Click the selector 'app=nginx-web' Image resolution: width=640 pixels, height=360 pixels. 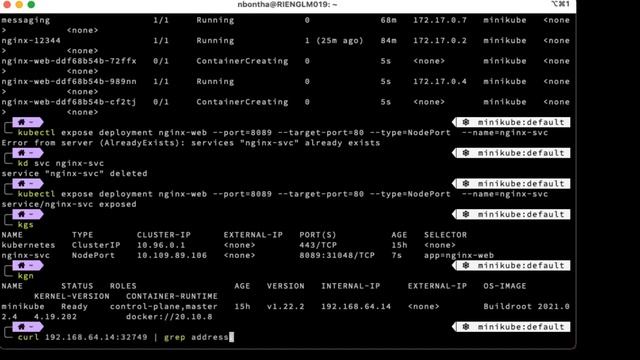459,256
